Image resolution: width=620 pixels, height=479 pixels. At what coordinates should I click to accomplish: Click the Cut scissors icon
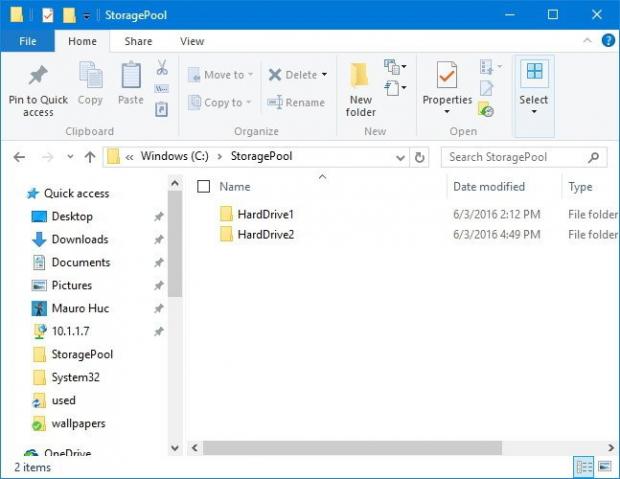pos(161,67)
